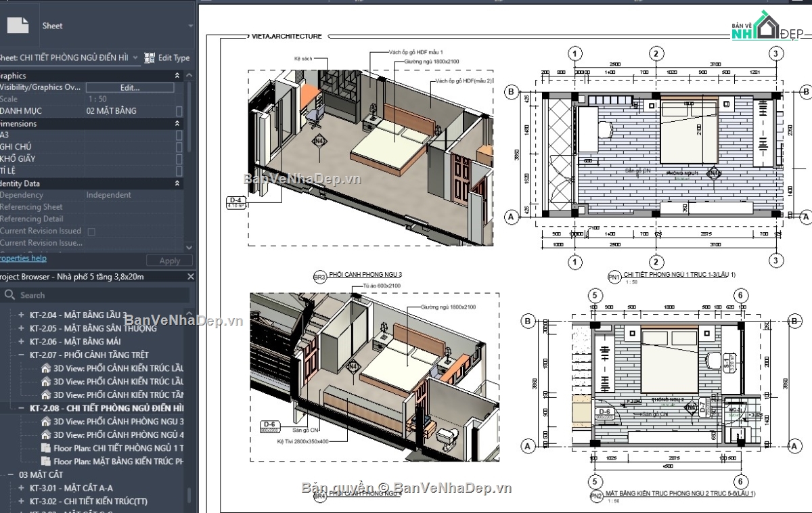Collapse KT-2.07 - PHỐI CẢNH TẦNG TRỆT node
Screen dimensions: 812x513
point(22,355)
